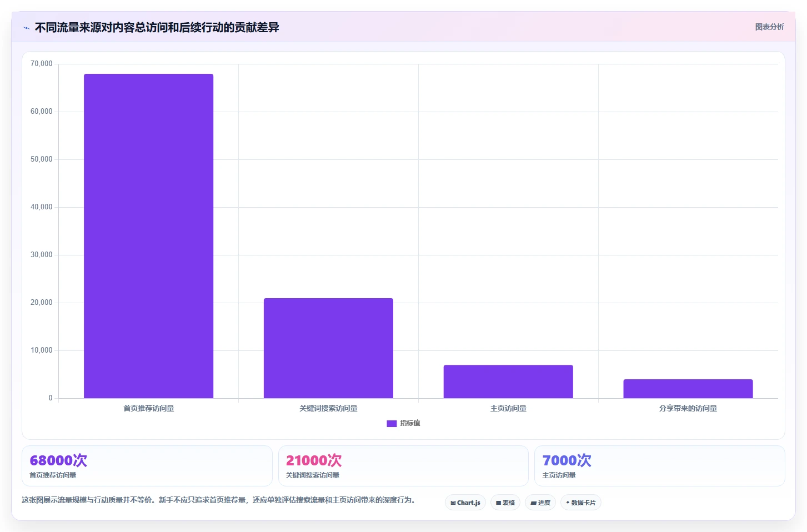This screenshot has width=807, height=532.
Task: Click the 表格 tag chip
Action: (x=505, y=503)
